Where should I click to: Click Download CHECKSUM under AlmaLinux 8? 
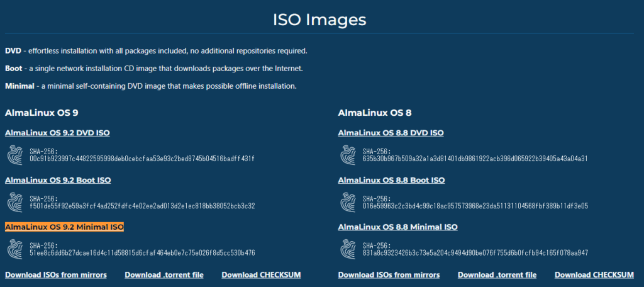594,274
